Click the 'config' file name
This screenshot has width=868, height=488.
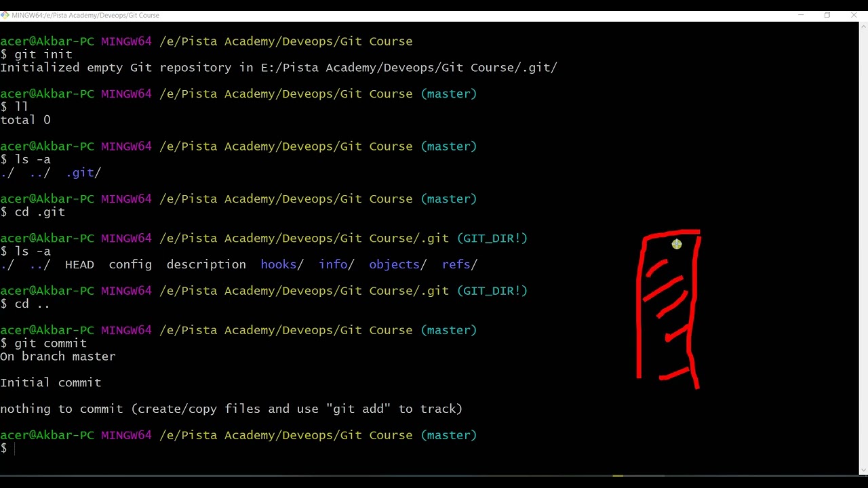point(130,264)
